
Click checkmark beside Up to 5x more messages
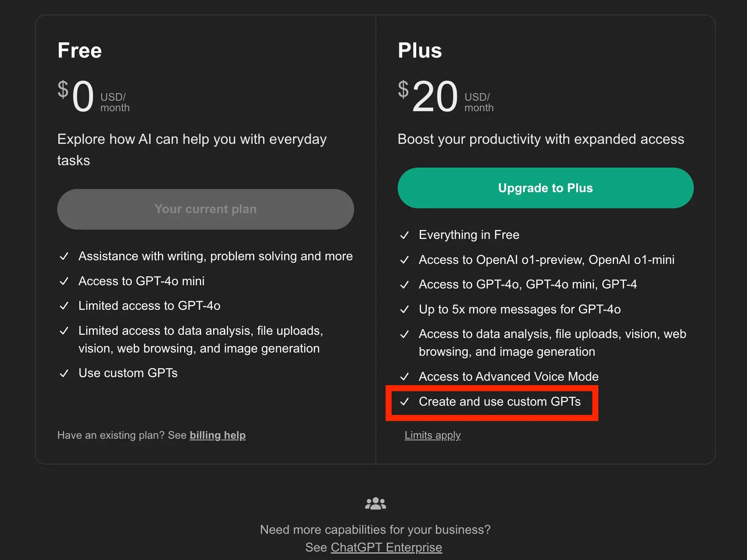tap(405, 309)
